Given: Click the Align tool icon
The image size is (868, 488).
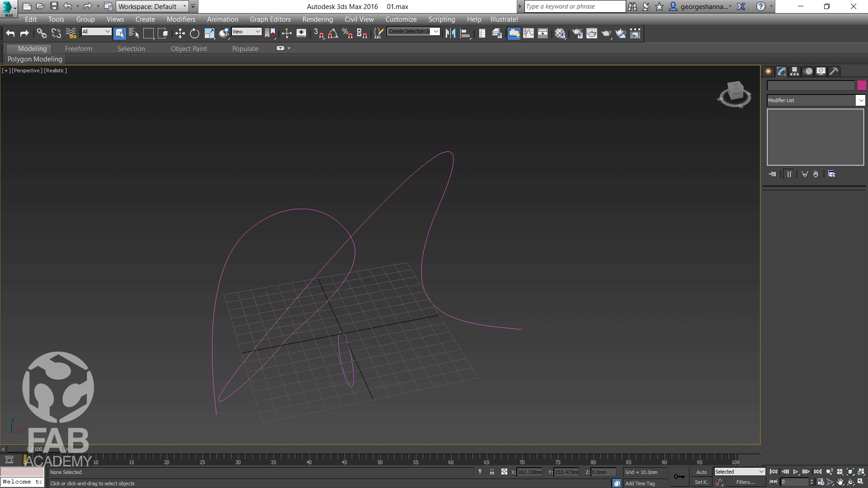Looking at the screenshot, I should (465, 33).
